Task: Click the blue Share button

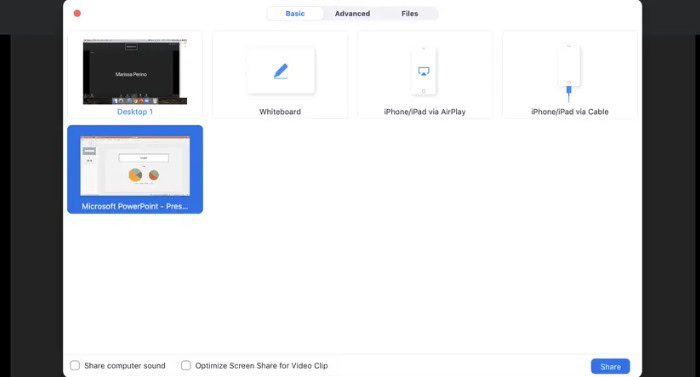Action: pos(610,366)
